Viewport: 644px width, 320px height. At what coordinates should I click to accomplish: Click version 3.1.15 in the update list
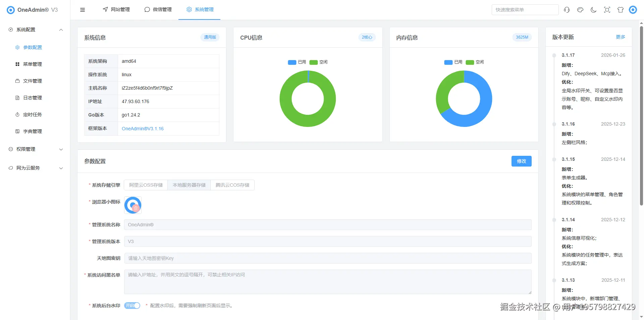coord(568,159)
